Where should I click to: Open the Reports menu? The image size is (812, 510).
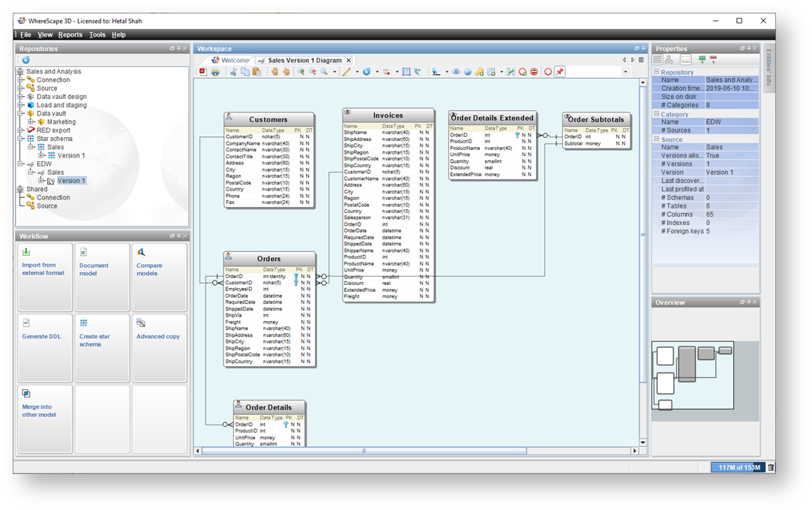(x=70, y=34)
